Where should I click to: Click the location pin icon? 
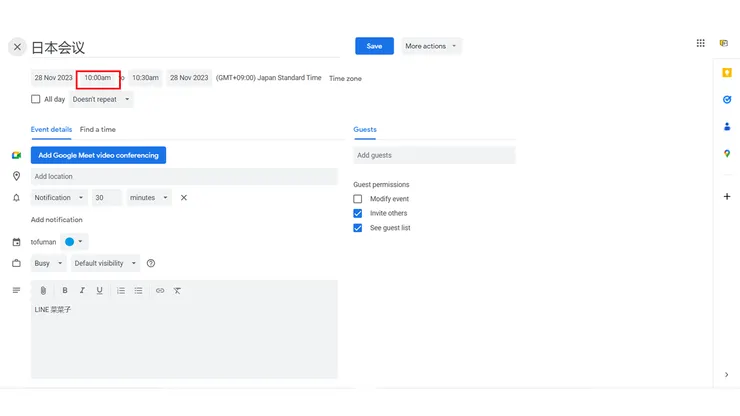[17, 176]
